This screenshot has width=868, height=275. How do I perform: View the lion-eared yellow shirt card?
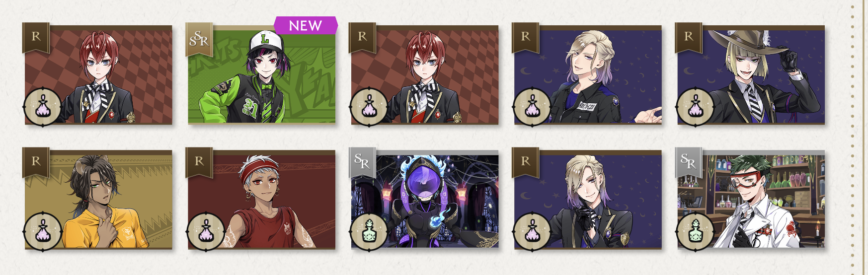(x=99, y=199)
